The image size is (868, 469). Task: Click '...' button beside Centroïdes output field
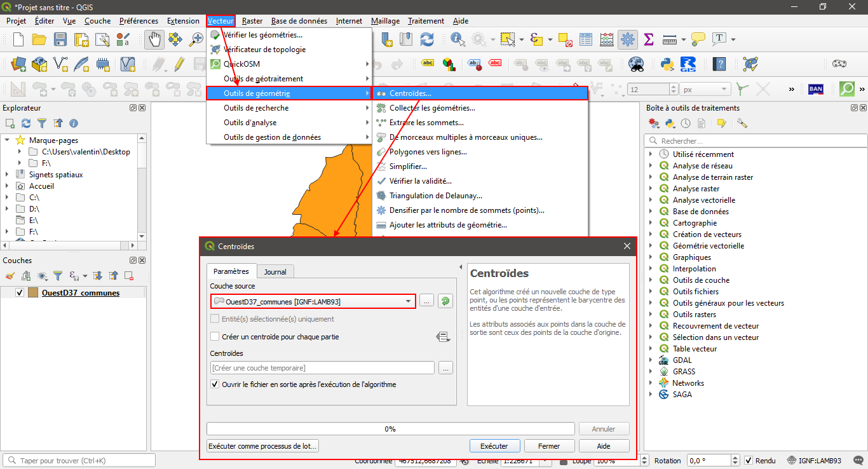[x=445, y=368]
